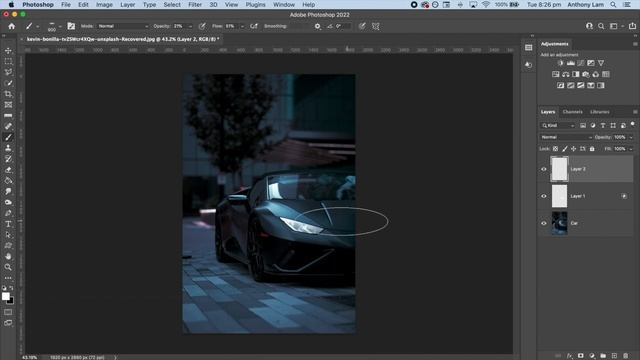Select the Eraser tool
The width and height of the screenshot is (640, 360).
(8, 170)
